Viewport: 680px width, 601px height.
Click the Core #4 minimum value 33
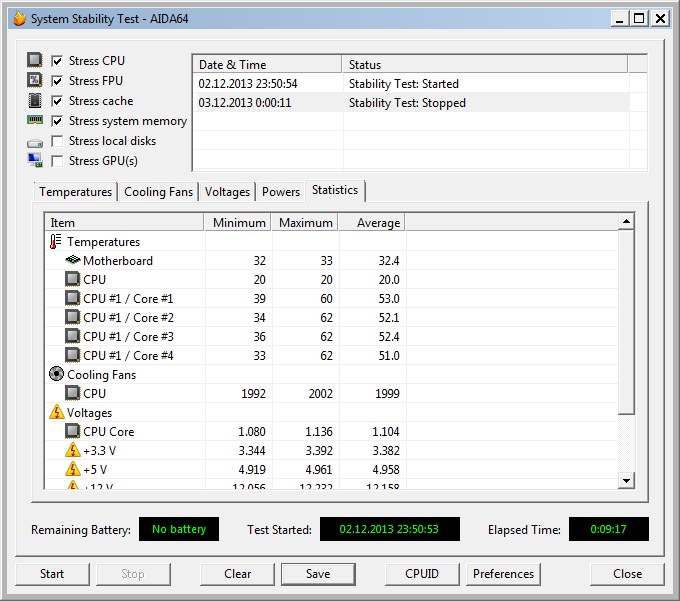coord(259,356)
